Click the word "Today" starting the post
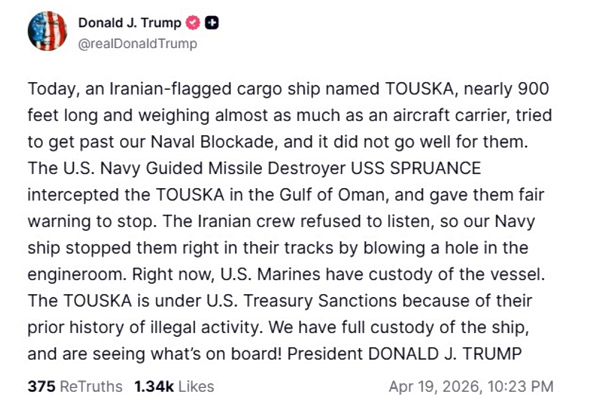This screenshot has width=600, height=409. tap(47, 87)
